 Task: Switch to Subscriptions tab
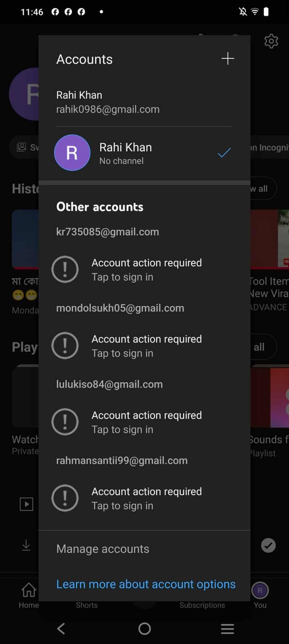[202, 605]
